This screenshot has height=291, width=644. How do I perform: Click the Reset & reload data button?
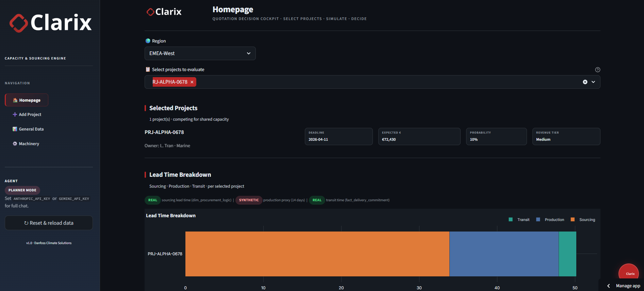coord(49,223)
